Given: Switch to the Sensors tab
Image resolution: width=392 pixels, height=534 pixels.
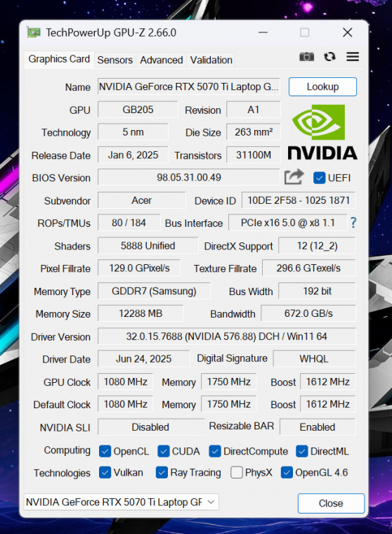Looking at the screenshot, I should [x=115, y=60].
